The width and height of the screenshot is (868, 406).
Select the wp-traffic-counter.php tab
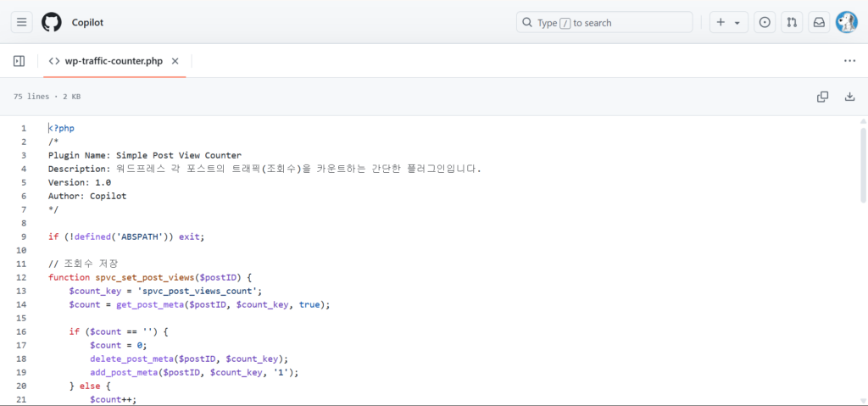[114, 61]
